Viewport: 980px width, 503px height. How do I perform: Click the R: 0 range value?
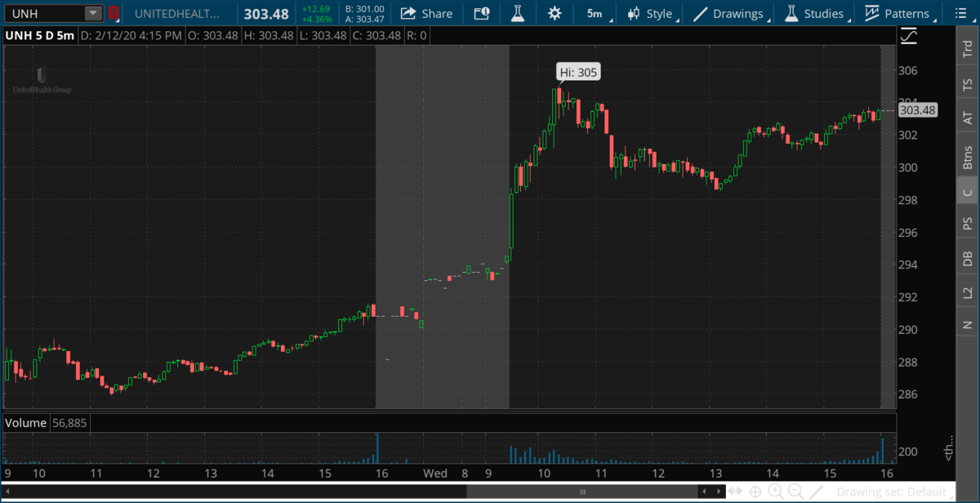417,36
